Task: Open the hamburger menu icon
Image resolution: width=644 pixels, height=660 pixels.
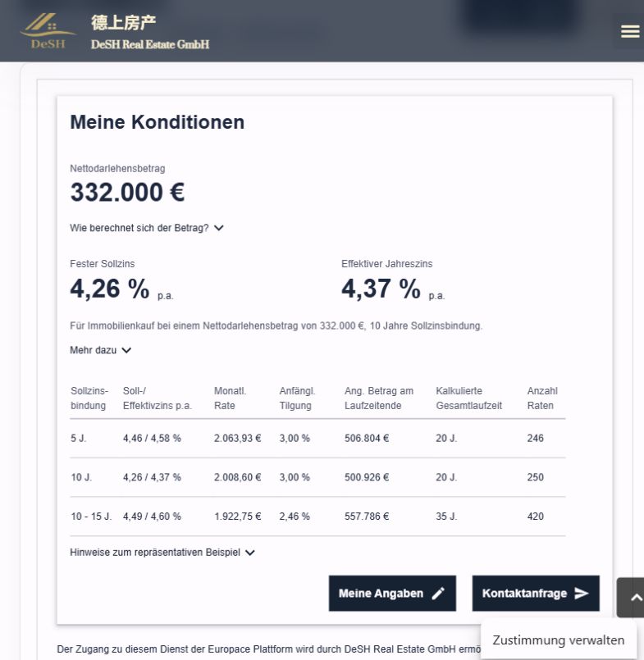Action: click(630, 31)
